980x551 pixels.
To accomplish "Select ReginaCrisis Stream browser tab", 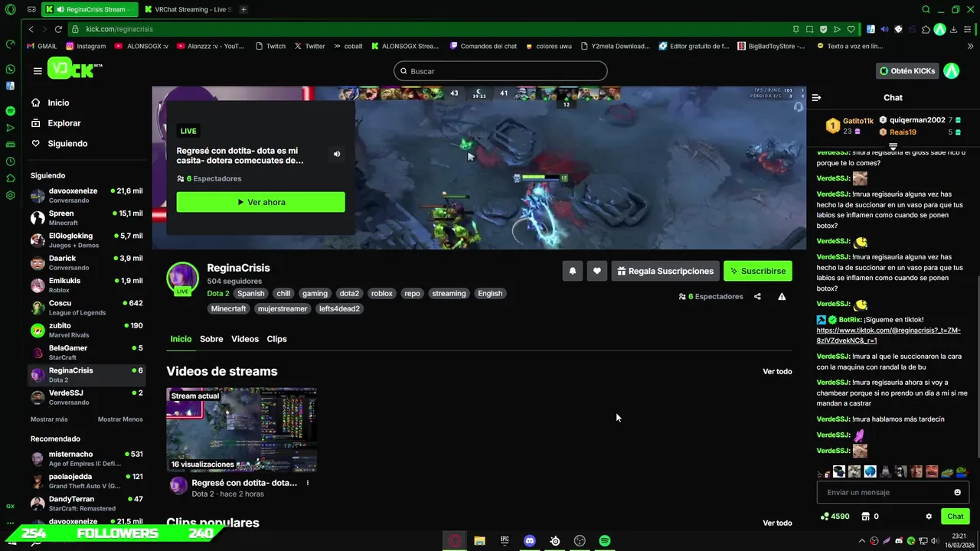I will pyautogui.click(x=90, y=9).
